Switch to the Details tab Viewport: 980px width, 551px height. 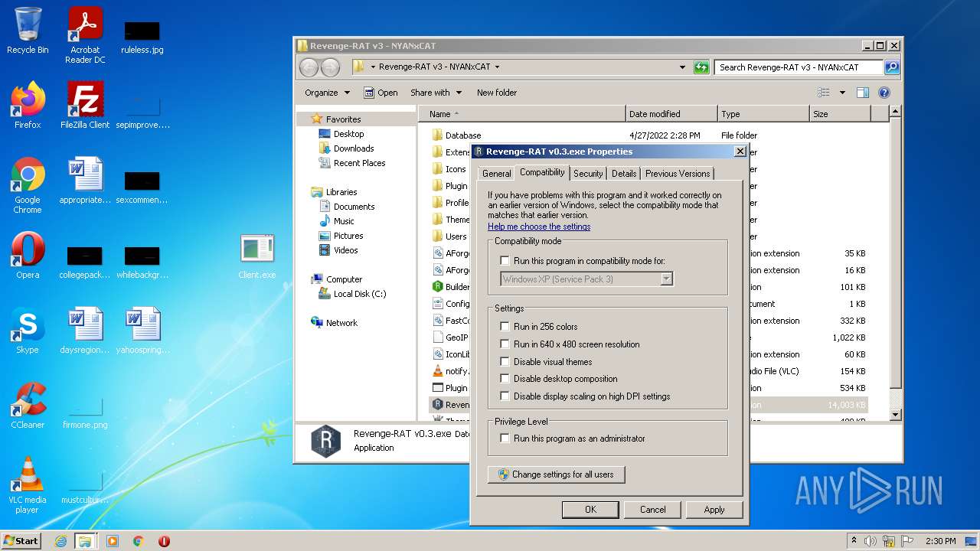point(624,174)
